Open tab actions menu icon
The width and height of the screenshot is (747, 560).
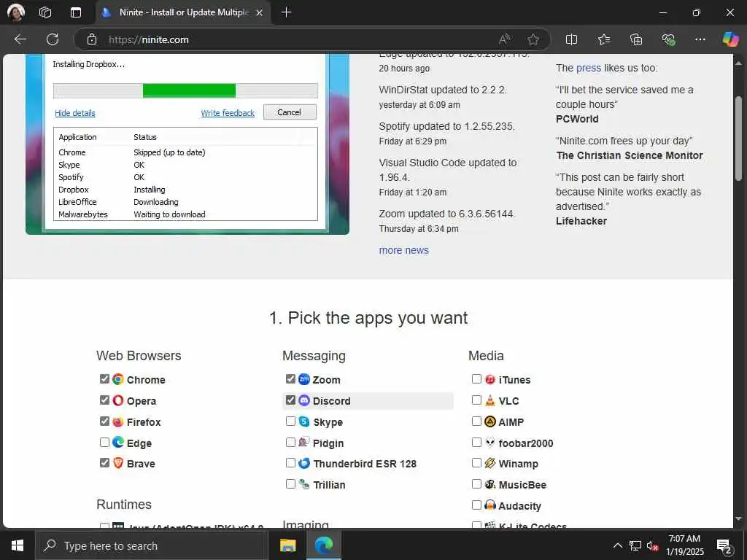(76, 12)
